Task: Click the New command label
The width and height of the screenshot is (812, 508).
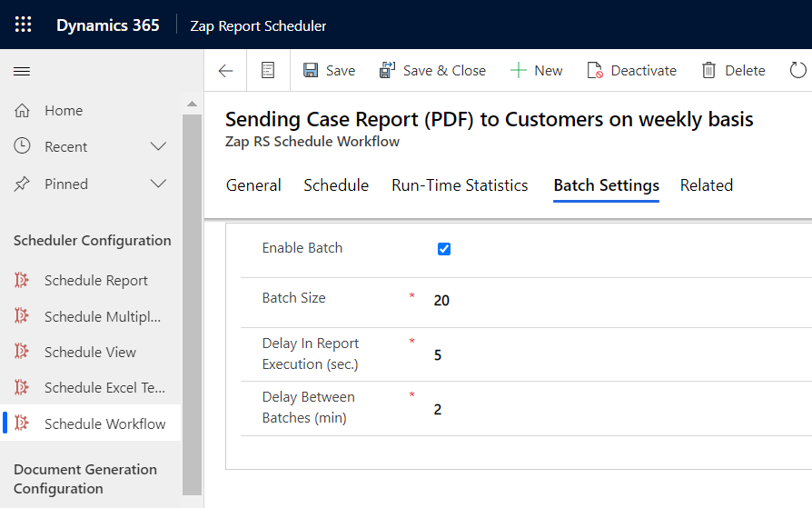Action: point(549,71)
